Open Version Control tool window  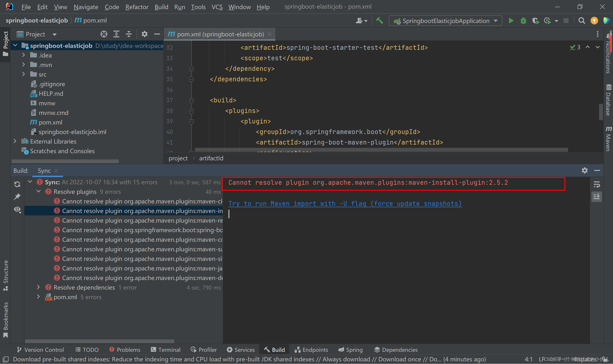(x=40, y=350)
